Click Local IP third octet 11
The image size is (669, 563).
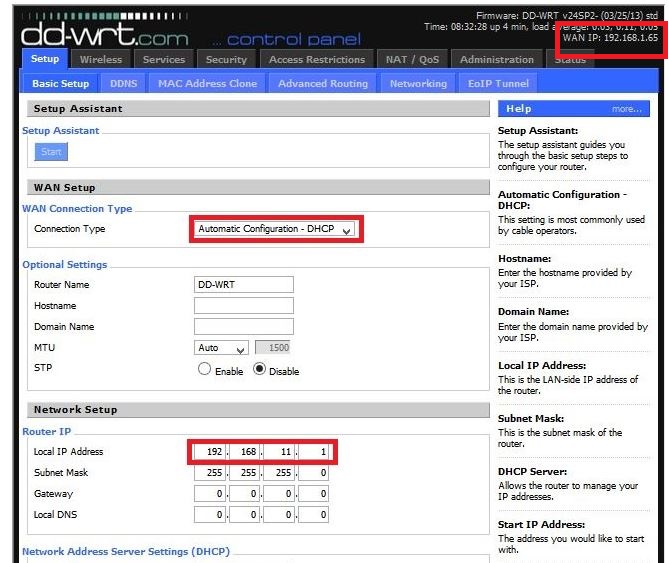coord(279,451)
